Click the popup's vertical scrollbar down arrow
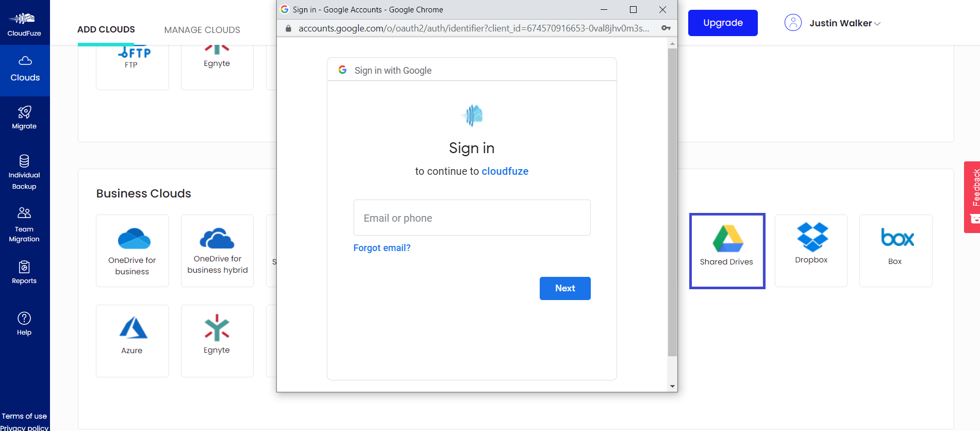Screen dimensions: 980x431 point(672,386)
